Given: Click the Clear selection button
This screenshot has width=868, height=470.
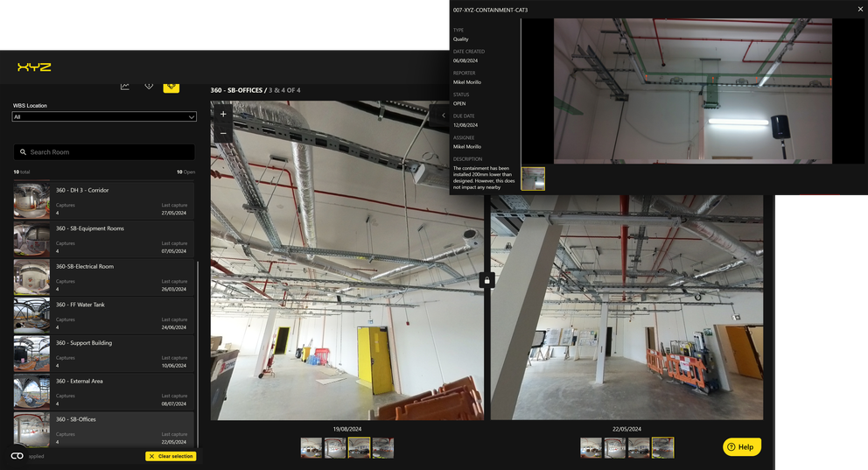Looking at the screenshot, I should click(171, 456).
